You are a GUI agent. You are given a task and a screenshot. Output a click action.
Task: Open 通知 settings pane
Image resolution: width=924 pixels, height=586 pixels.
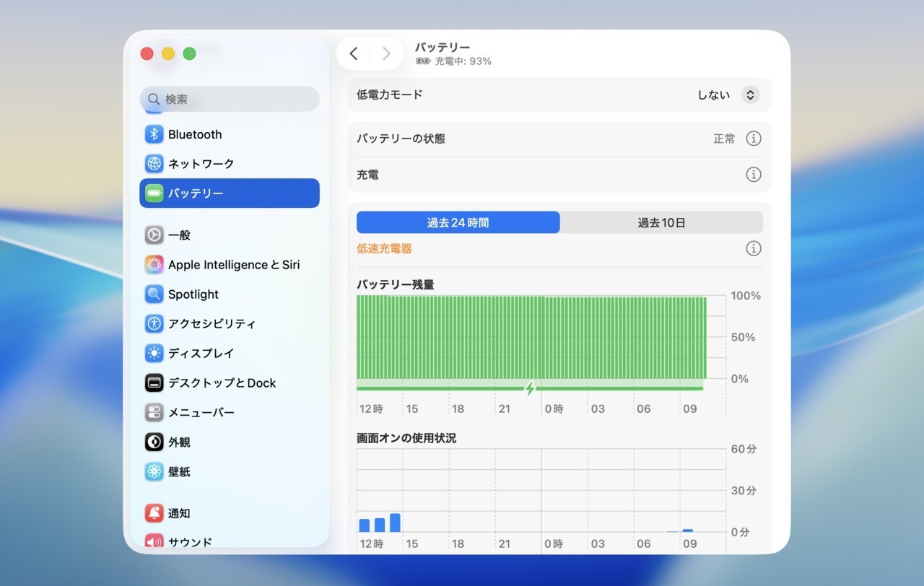coord(230,514)
